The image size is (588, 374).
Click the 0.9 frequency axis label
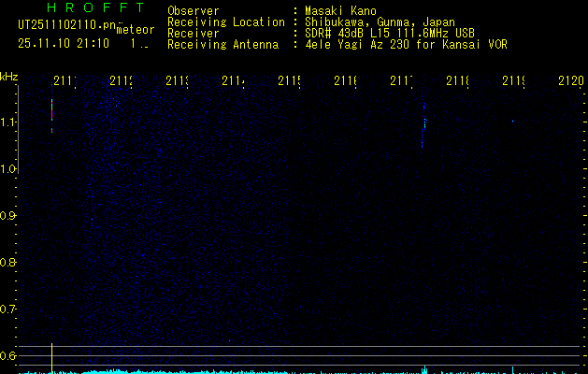pos(7,216)
